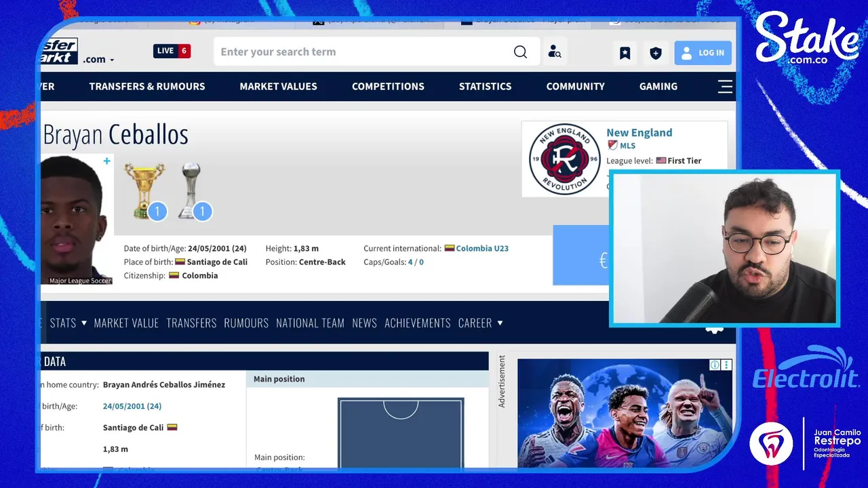The height and width of the screenshot is (488, 868).
Task: Click the MLS league logo icon
Action: (612, 145)
